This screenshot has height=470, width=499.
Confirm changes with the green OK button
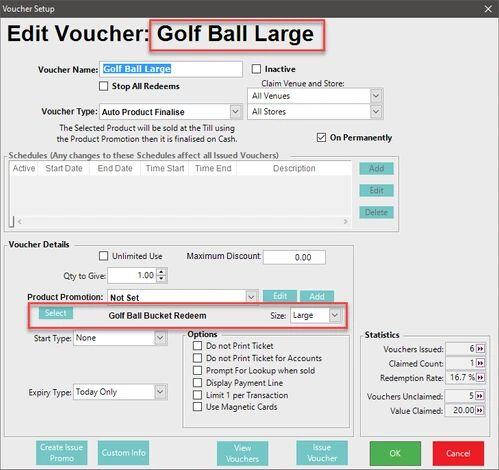(395, 453)
